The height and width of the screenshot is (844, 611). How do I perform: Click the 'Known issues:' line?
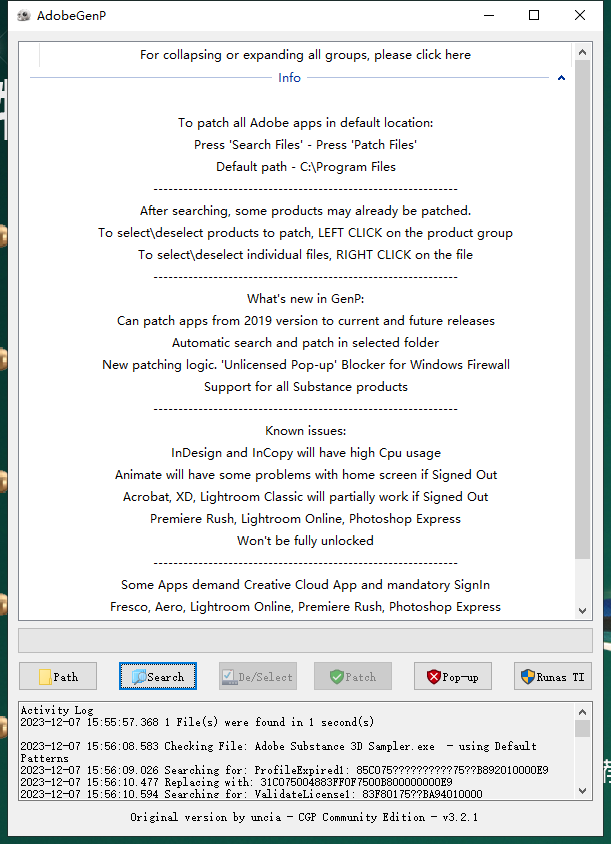tap(305, 431)
